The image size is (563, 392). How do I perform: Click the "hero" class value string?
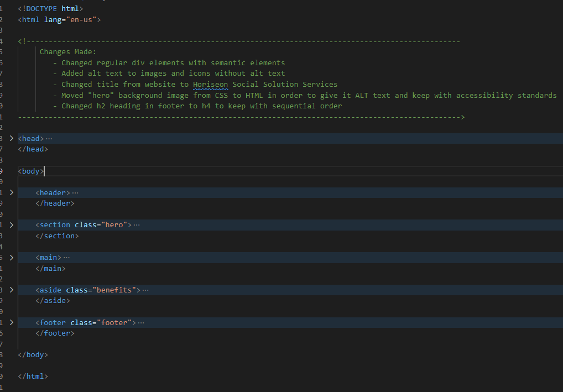point(114,224)
